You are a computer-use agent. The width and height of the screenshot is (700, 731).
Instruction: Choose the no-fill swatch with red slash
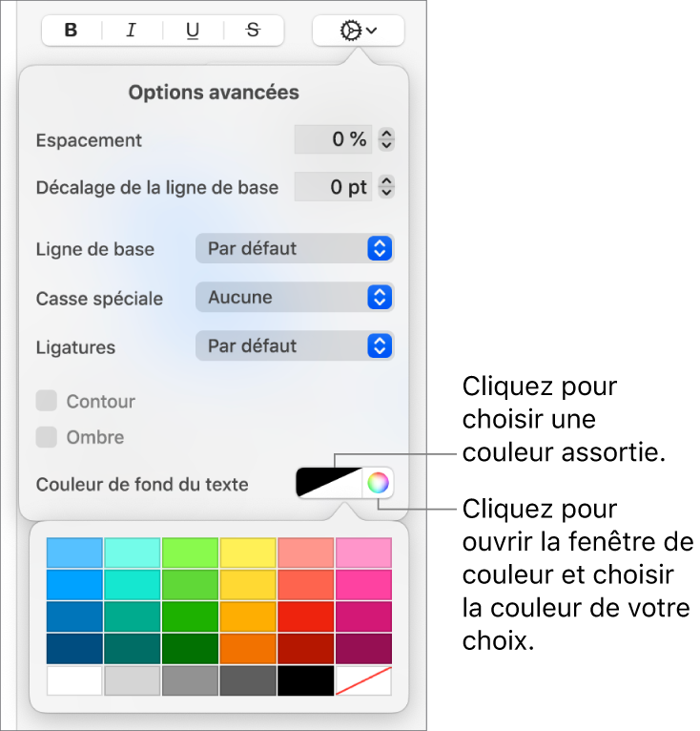363,680
